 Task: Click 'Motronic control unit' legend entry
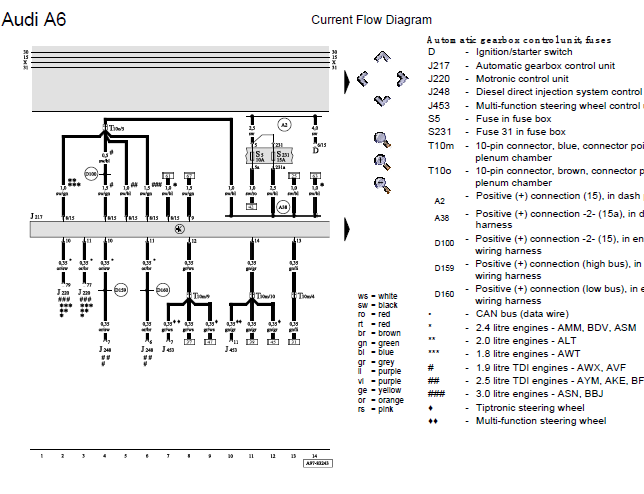522,79
